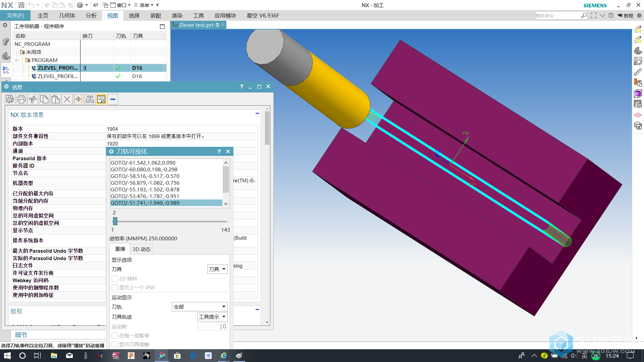Open the 工具 menu in top menu bar
644x362 pixels.
point(198,15)
